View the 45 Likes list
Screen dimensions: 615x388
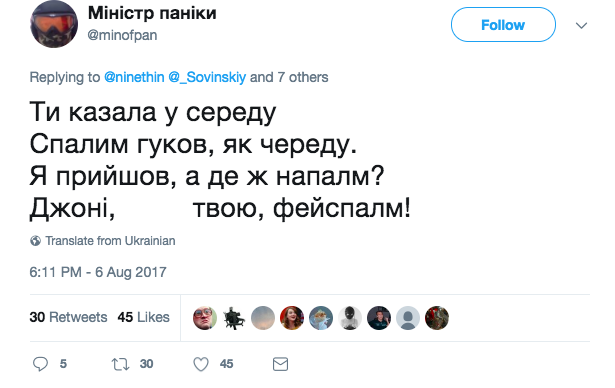point(144,317)
